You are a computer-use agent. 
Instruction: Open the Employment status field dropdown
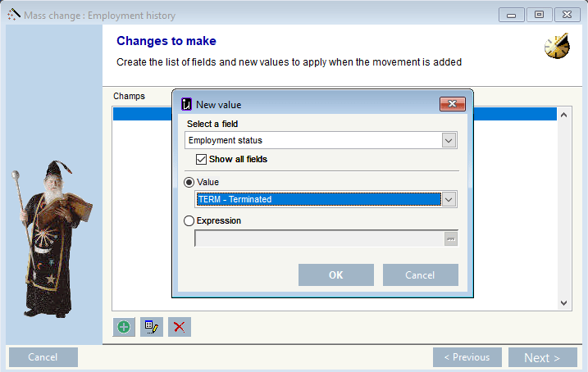[x=449, y=140]
